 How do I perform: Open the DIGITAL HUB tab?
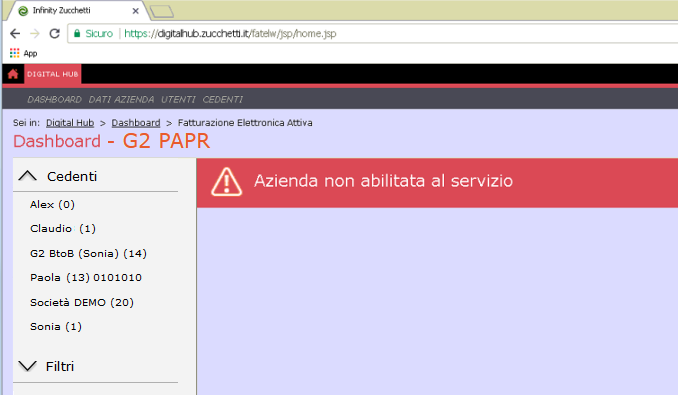[53, 74]
